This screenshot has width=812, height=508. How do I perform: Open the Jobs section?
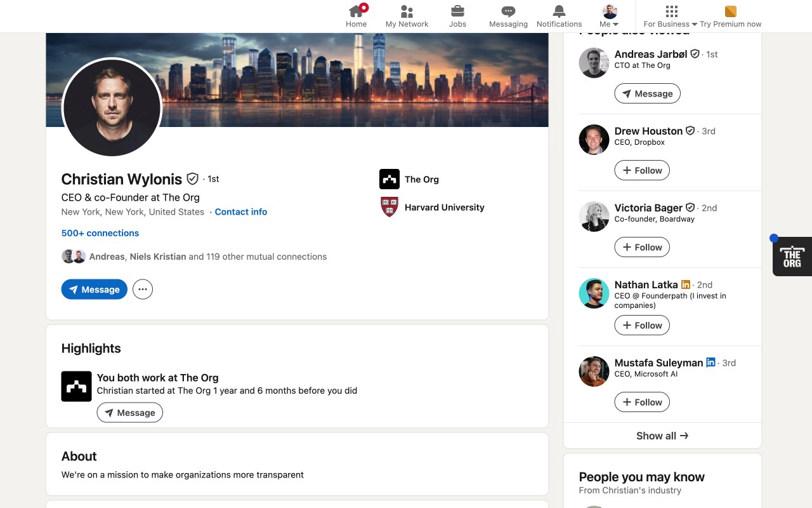coord(457,16)
